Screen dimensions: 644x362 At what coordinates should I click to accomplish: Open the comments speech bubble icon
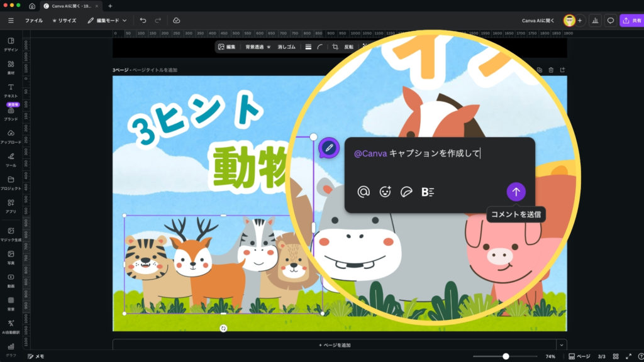click(610, 21)
